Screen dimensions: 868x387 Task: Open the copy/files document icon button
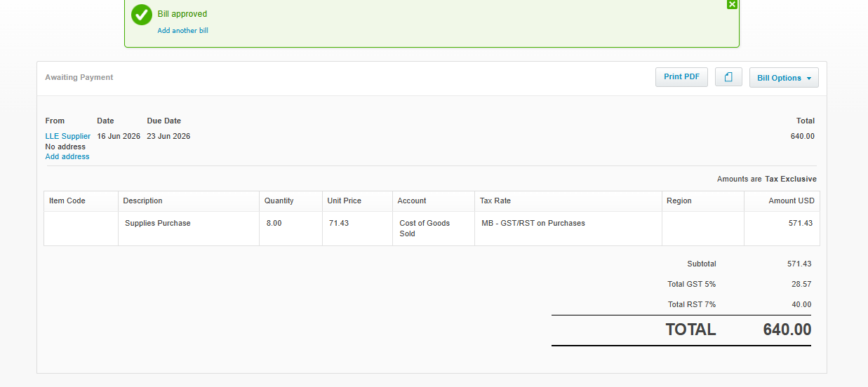pyautogui.click(x=728, y=77)
